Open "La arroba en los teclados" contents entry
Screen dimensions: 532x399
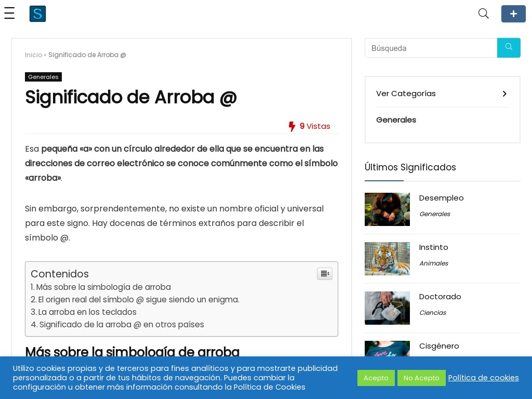pyautogui.click(x=87, y=312)
